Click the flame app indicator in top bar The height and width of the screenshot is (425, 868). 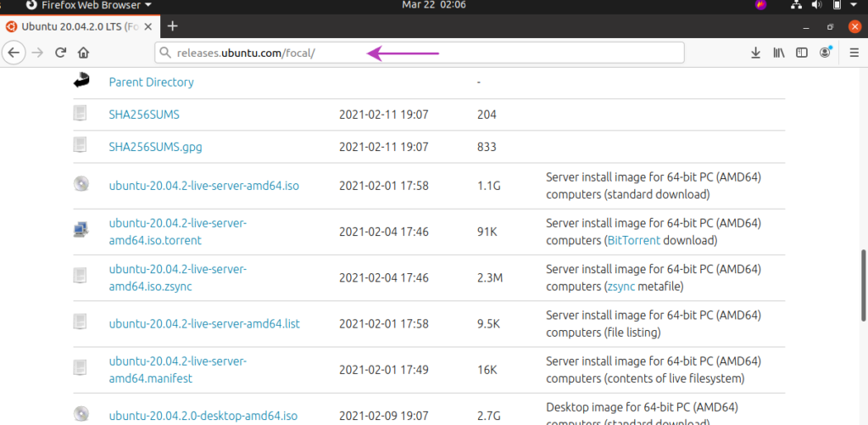[760, 5]
